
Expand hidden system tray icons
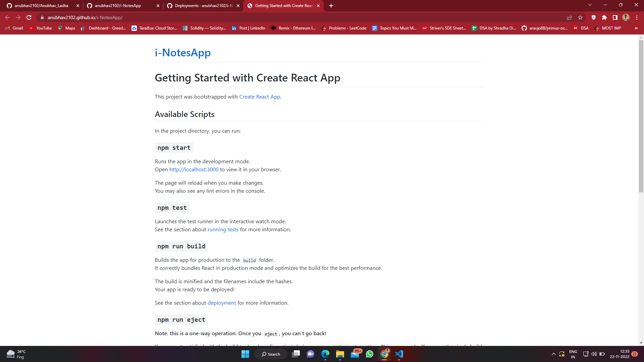(x=554, y=354)
